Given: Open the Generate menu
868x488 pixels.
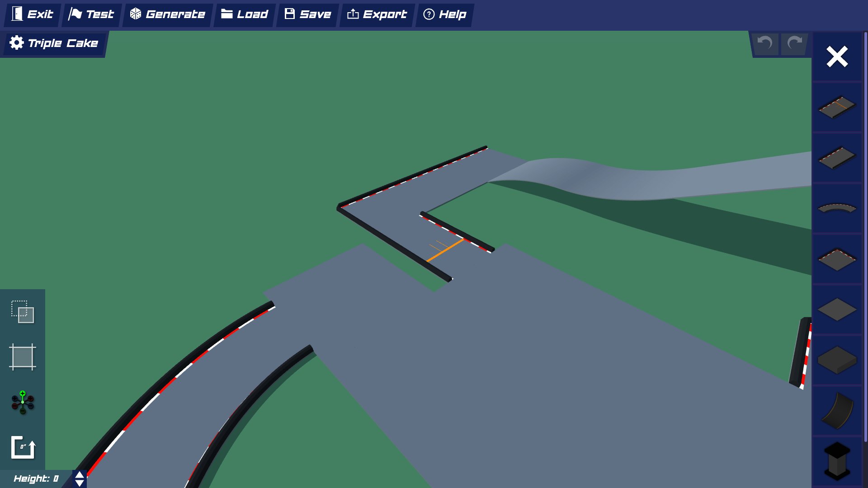Looking at the screenshot, I should [168, 14].
